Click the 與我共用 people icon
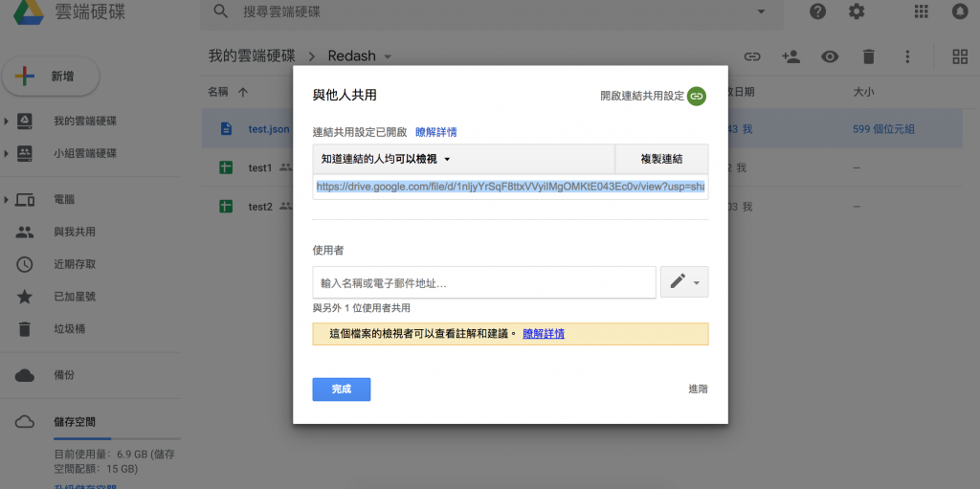Screen dimensions: 980x489 24,232
